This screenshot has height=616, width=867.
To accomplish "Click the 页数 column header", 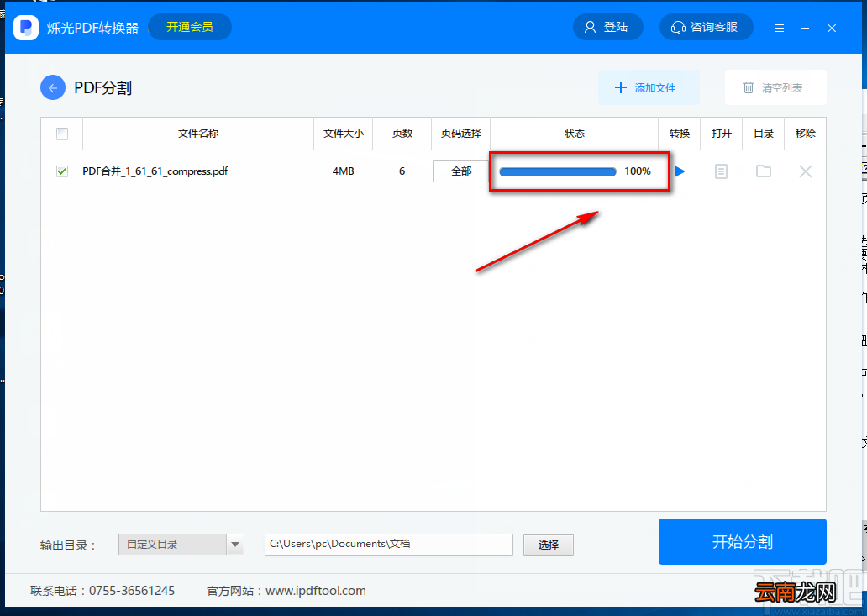I will tap(402, 134).
